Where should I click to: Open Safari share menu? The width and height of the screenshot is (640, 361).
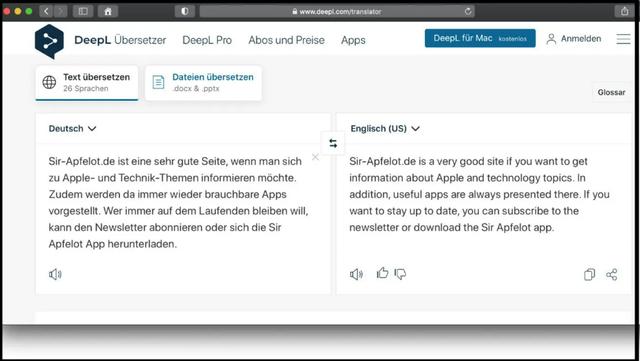coord(624,11)
